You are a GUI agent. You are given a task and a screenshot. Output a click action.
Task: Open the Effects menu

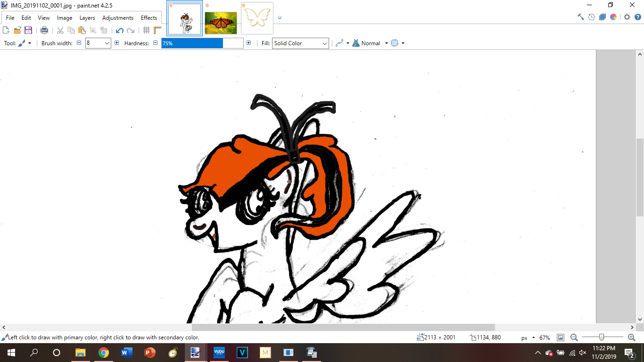click(x=149, y=18)
